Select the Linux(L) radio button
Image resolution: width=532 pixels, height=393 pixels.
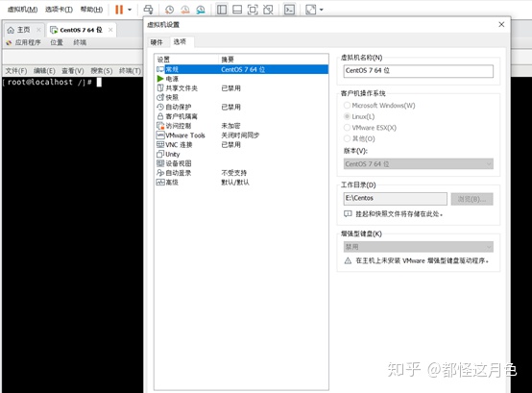347,116
